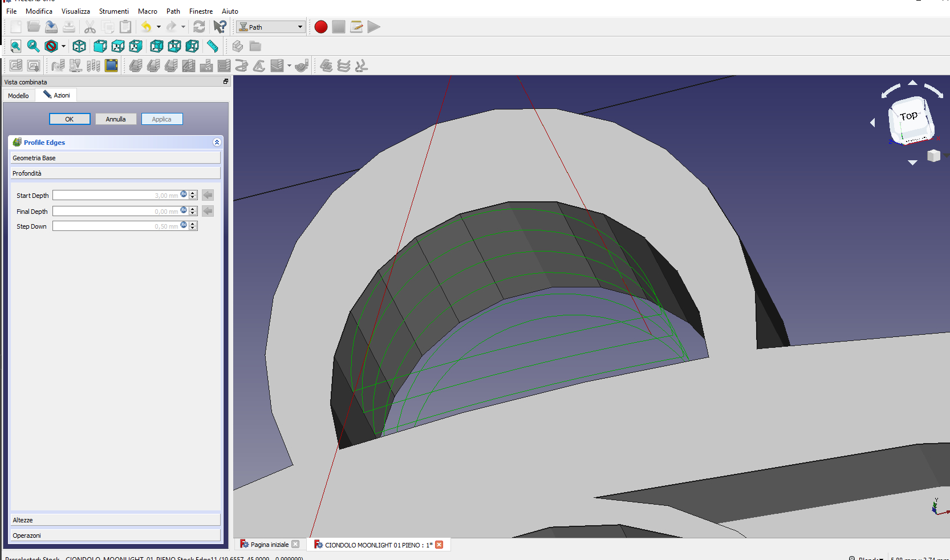
Task: Open the Visualizza menu
Action: pos(76,11)
